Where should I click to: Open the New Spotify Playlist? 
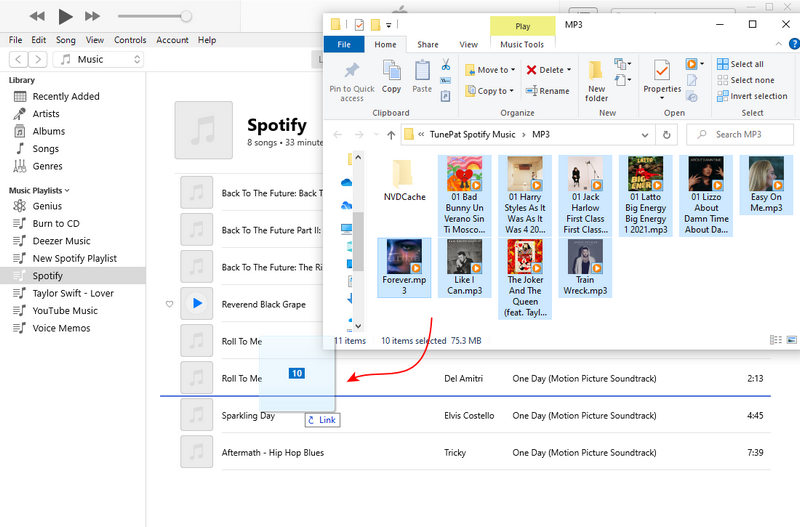[72, 258]
